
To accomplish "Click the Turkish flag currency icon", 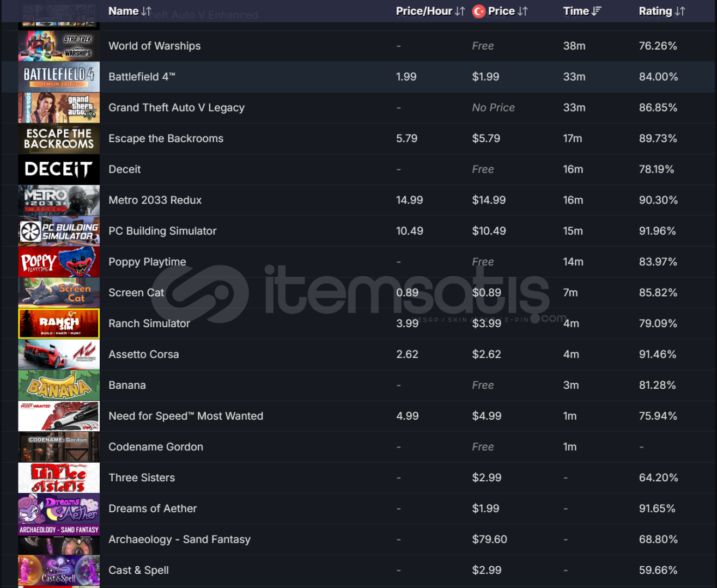I will pyautogui.click(x=478, y=11).
